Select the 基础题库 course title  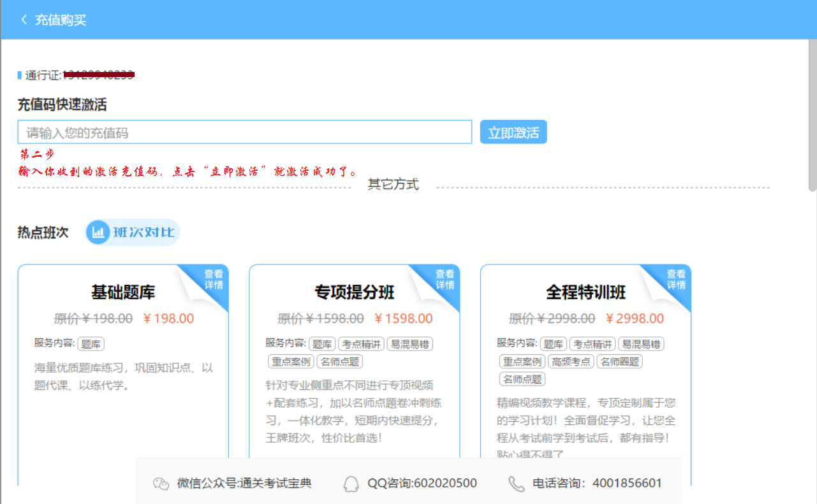point(123,292)
